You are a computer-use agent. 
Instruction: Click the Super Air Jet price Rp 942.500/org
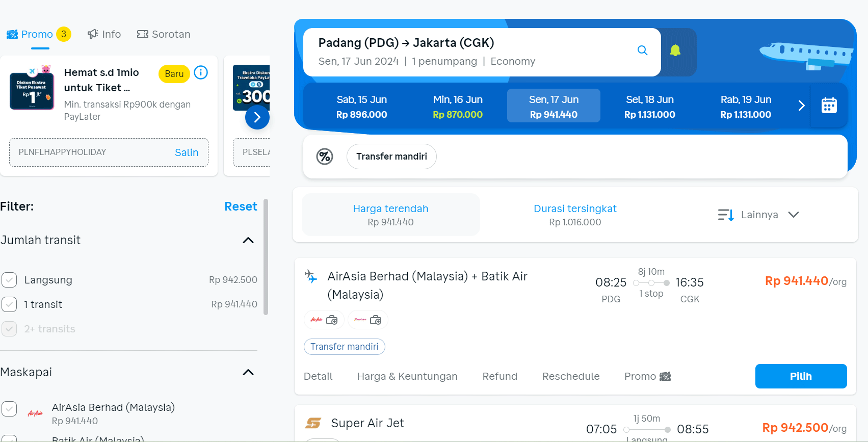(x=804, y=428)
